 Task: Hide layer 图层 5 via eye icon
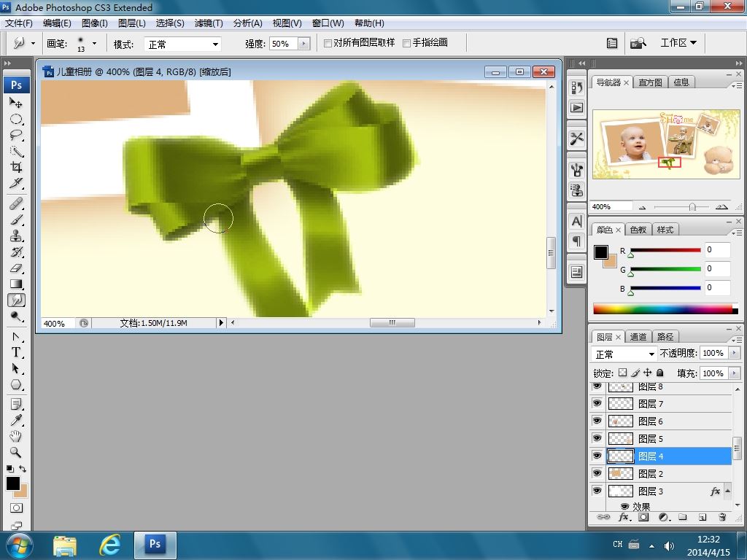click(x=597, y=438)
